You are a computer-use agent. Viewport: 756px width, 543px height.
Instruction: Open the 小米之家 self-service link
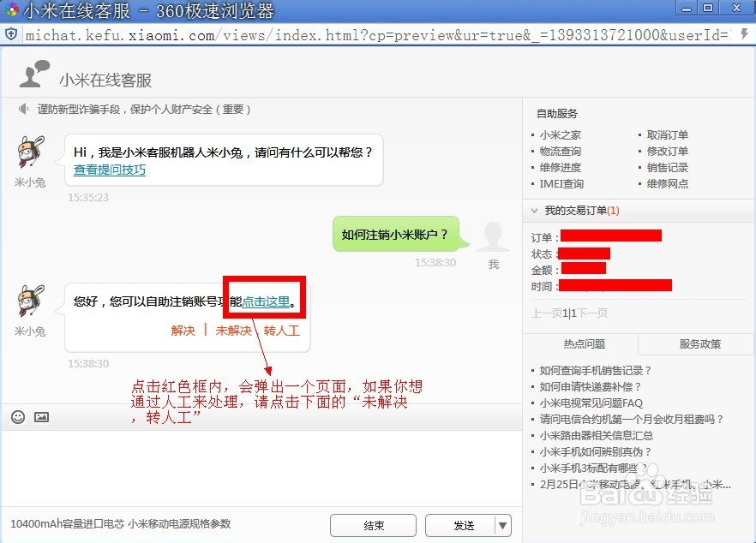click(561, 135)
